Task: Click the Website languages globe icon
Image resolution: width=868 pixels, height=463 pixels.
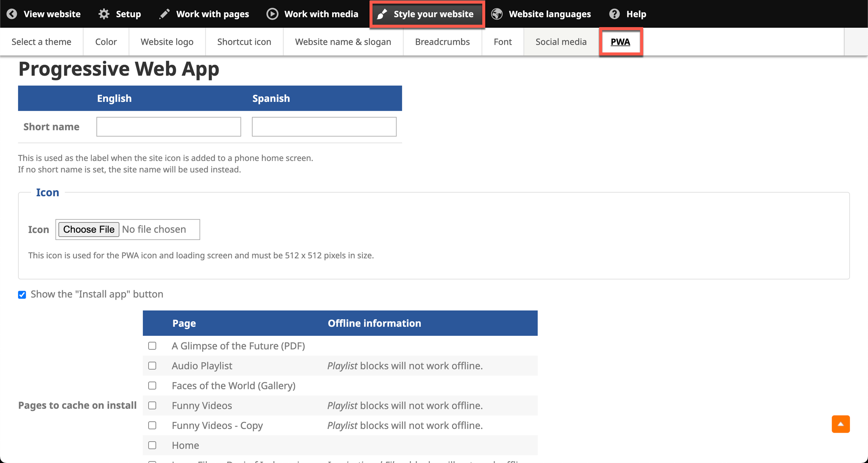Action: click(x=497, y=14)
